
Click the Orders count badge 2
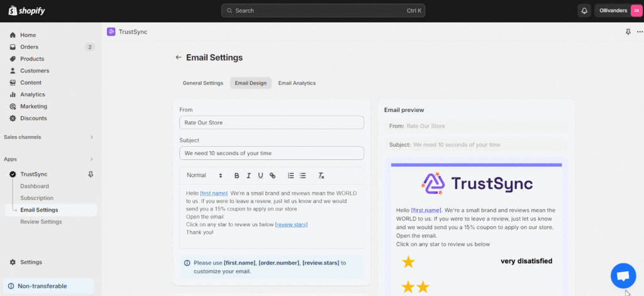90,47
